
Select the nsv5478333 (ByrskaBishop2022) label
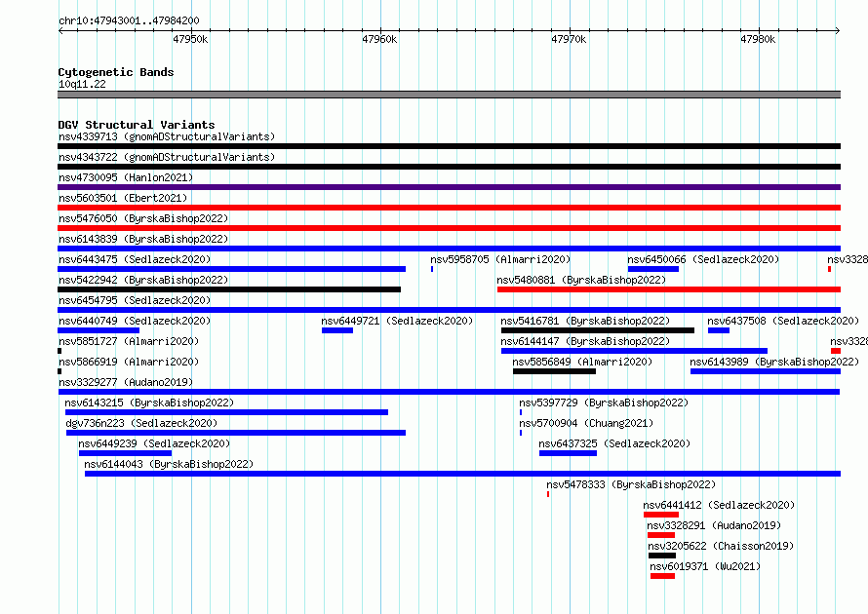click(x=631, y=484)
